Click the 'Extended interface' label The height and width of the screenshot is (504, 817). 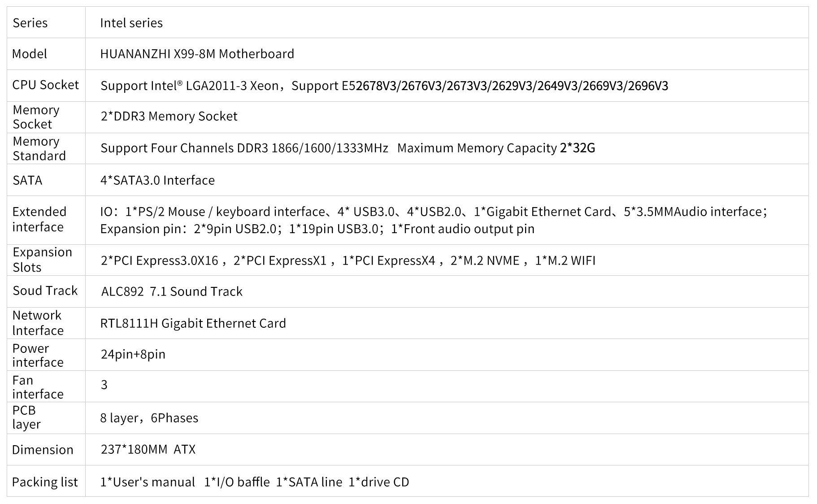tap(39, 219)
